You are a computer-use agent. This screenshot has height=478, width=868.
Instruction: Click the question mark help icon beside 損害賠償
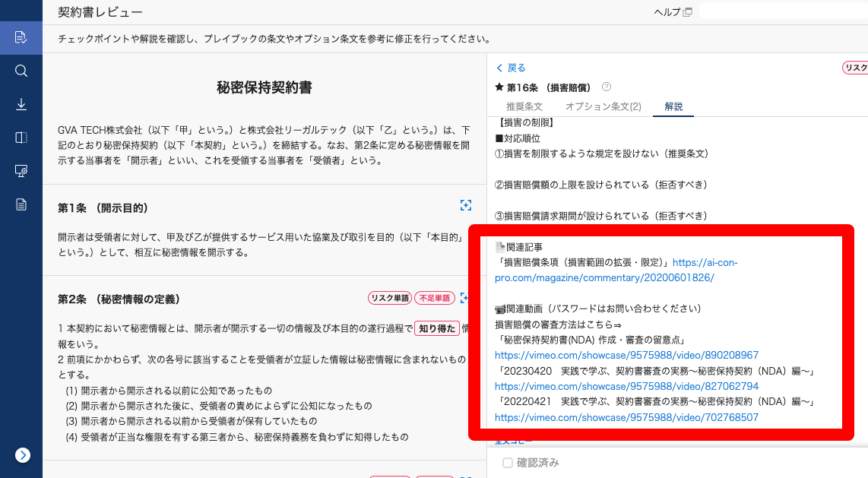[x=607, y=87]
